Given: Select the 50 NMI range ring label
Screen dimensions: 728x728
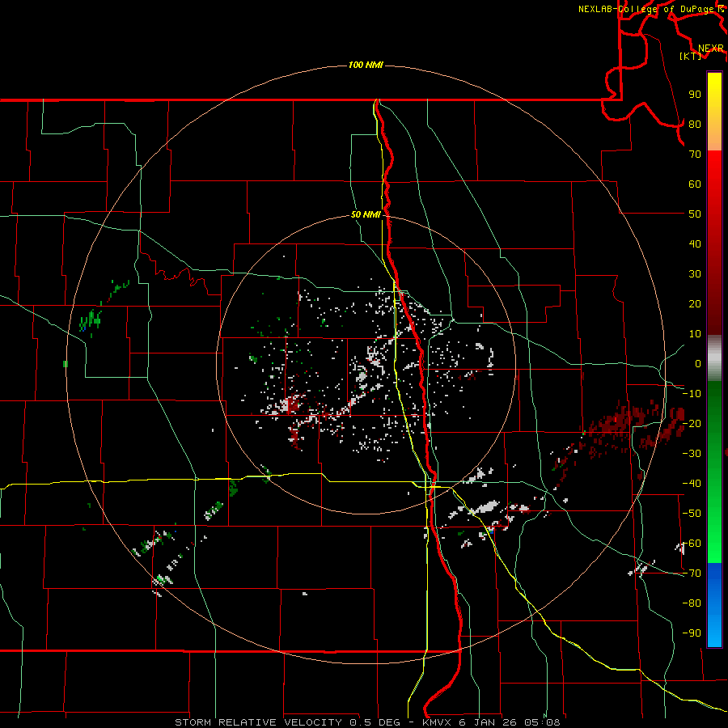Looking at the screenshot, I should [366, 214].
